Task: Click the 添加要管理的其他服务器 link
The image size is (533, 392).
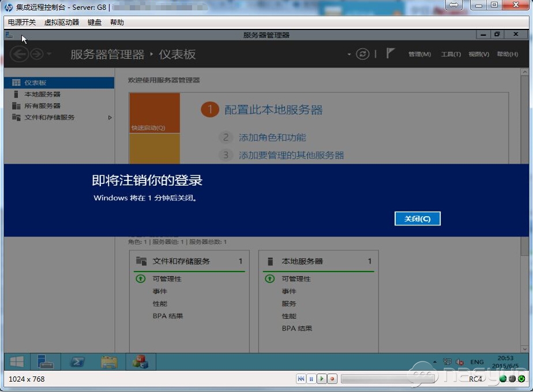Action: tap(291, 155)
